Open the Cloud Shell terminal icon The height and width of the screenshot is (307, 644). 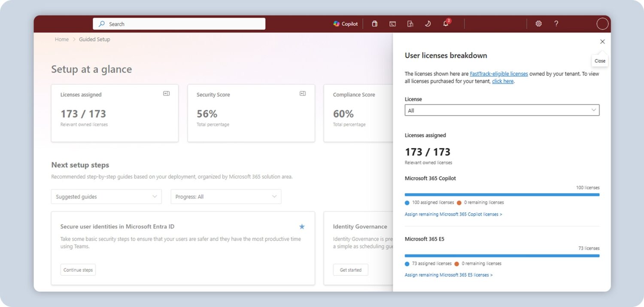click(x=392, y=24)
